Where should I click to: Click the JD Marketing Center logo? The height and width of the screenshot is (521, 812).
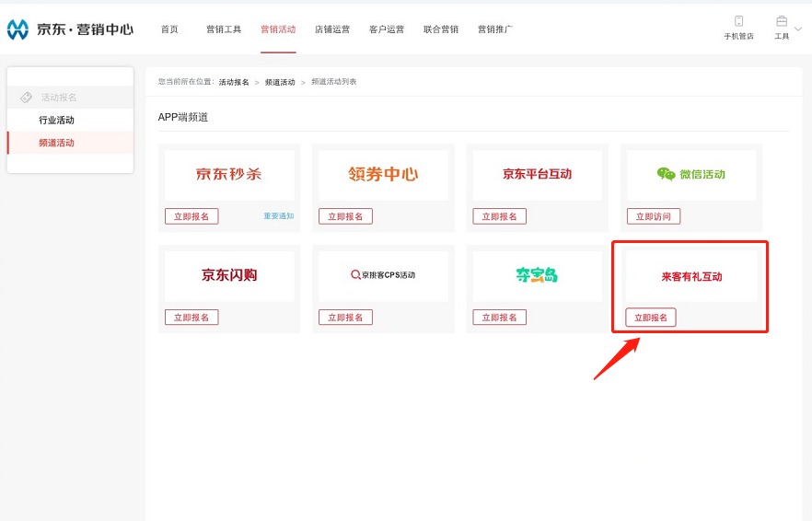(x=70, y=29)
